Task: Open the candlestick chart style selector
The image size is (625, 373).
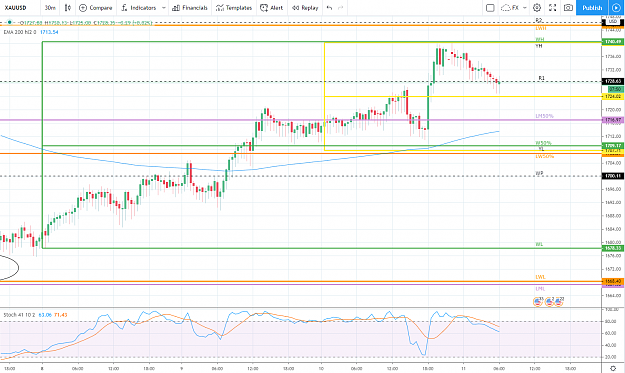Action: pyautogui.click(x=68, y=8)
